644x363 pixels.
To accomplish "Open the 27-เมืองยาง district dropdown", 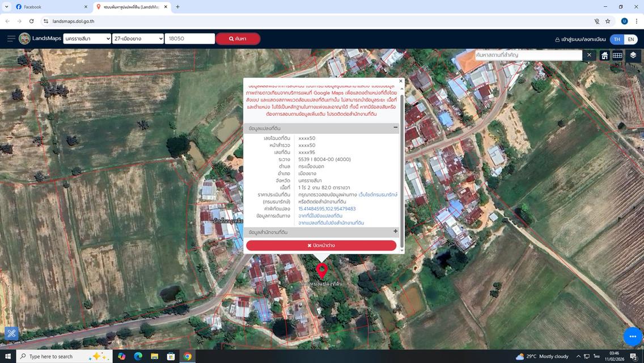I will coord(138,39).
